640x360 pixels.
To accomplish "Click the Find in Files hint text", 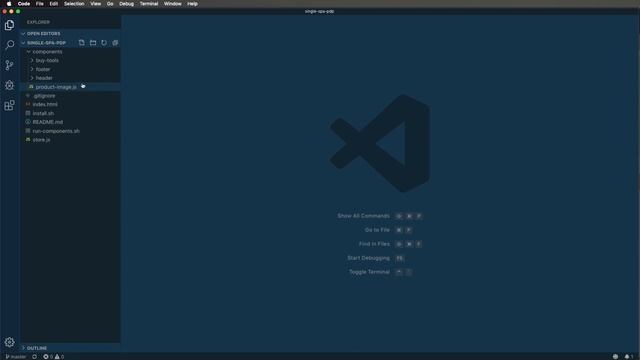I will (x=374, y=244).
